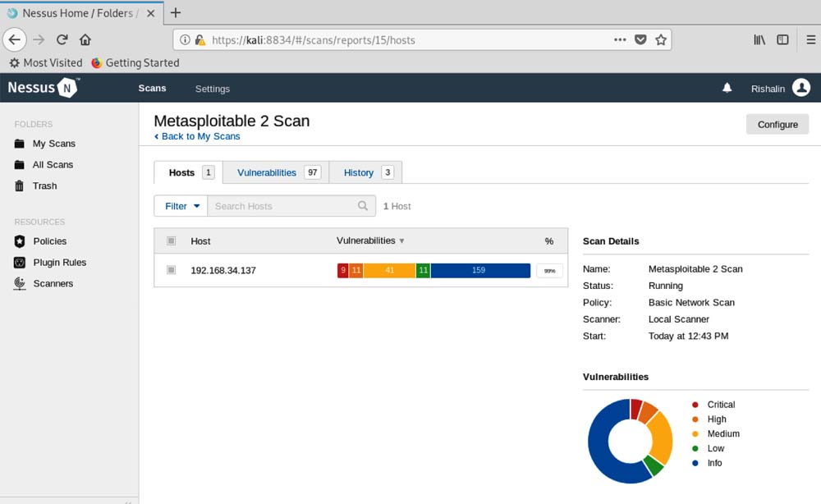This screenshot has height=504, width=821.
Task: Open Policies resource
Action: [41, 241]
